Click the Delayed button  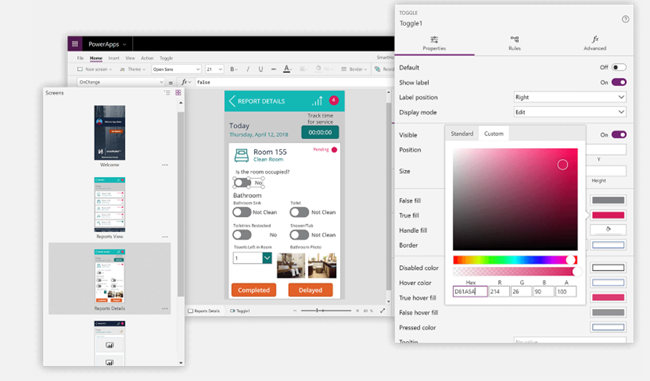310,290
